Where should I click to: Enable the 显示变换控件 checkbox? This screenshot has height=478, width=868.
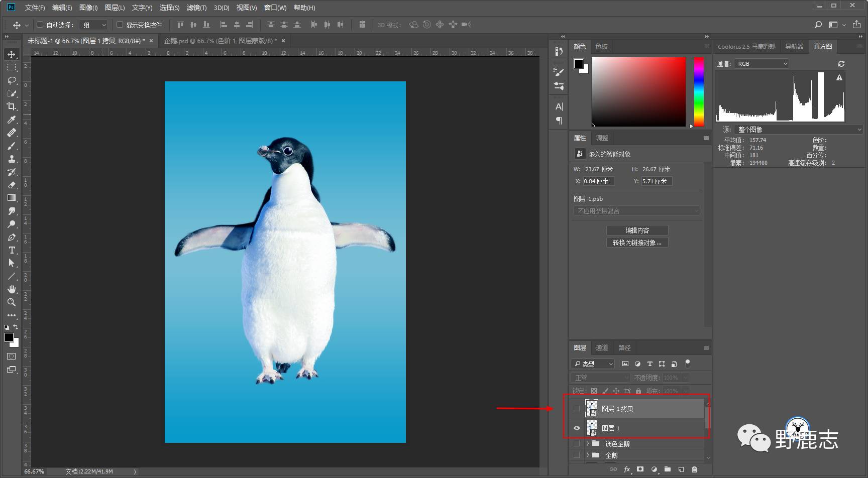pos(120,25)
